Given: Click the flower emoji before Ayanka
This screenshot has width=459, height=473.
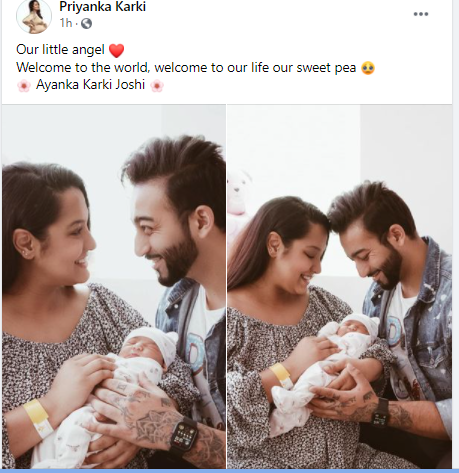Looking at the screenshot, I should click(x=24, y=86).
